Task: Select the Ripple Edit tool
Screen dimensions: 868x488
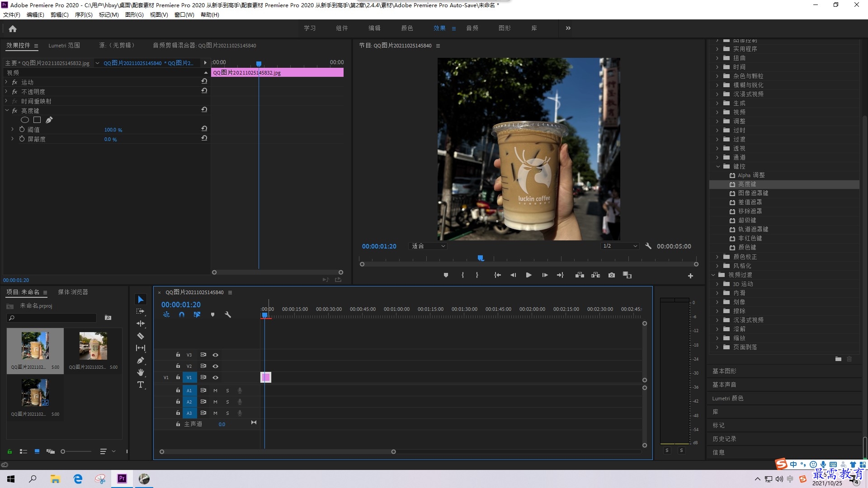Action: pos(141,324)
